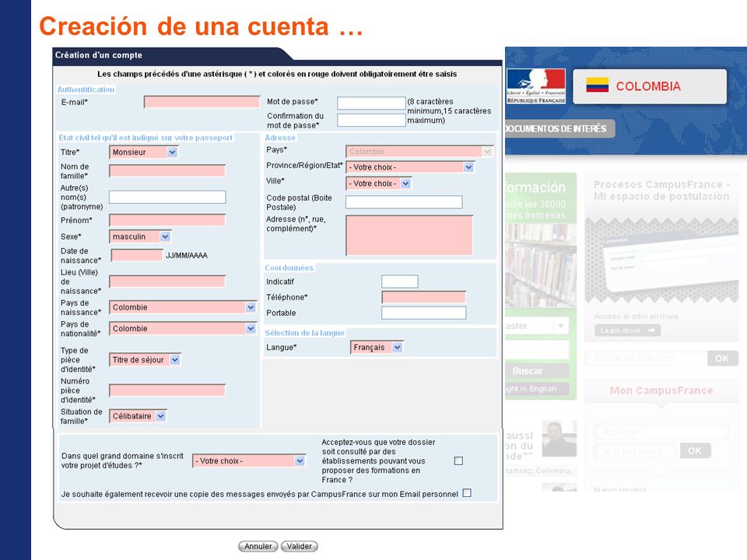Open the Type de pièce d'identité dropdown

[x=145, y=360]
